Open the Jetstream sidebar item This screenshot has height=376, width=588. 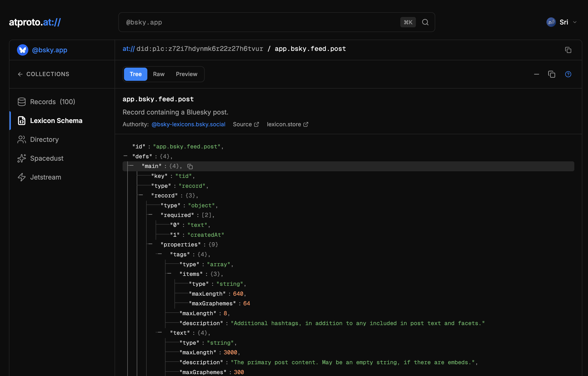point(46,177)
